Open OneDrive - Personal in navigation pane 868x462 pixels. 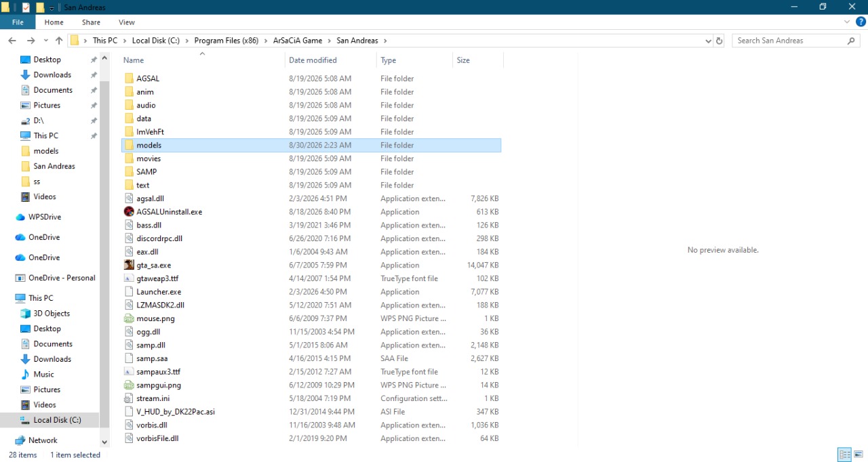(x=62, y=278)
